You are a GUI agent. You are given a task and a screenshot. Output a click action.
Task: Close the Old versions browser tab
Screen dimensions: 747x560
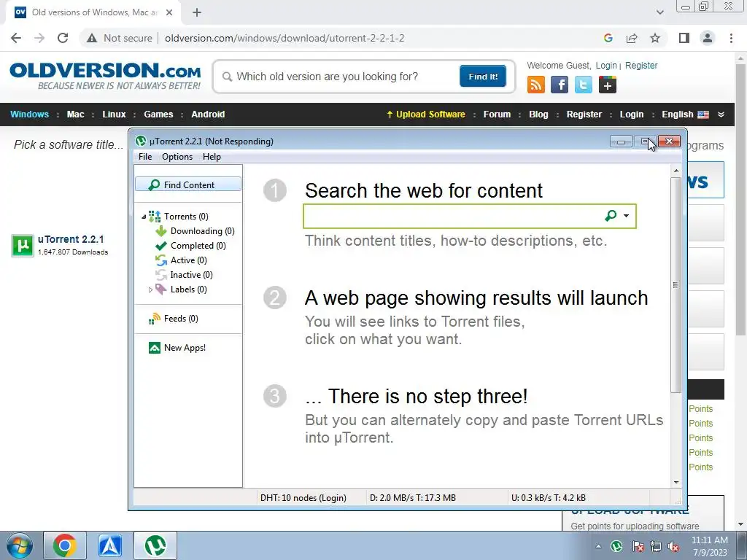(169, 13)
